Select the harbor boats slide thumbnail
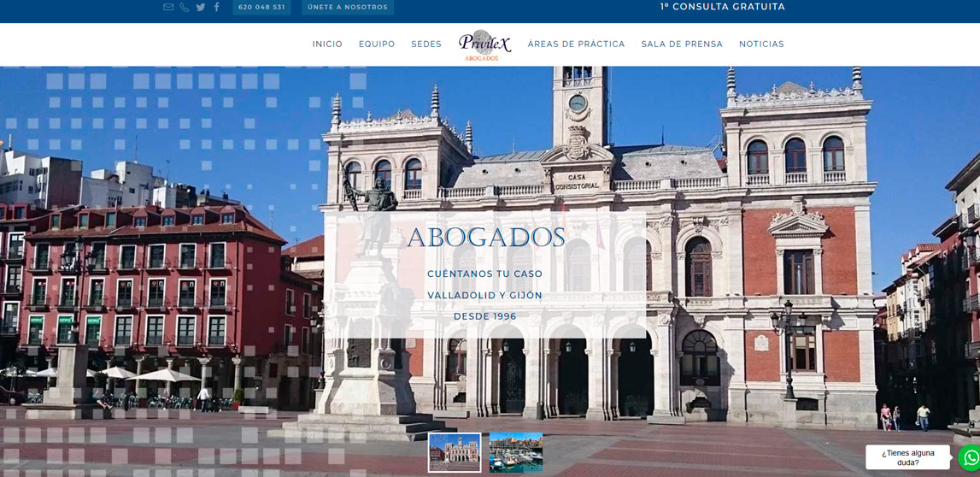Screen dimensions: 980x477 (x=515, y=452)
